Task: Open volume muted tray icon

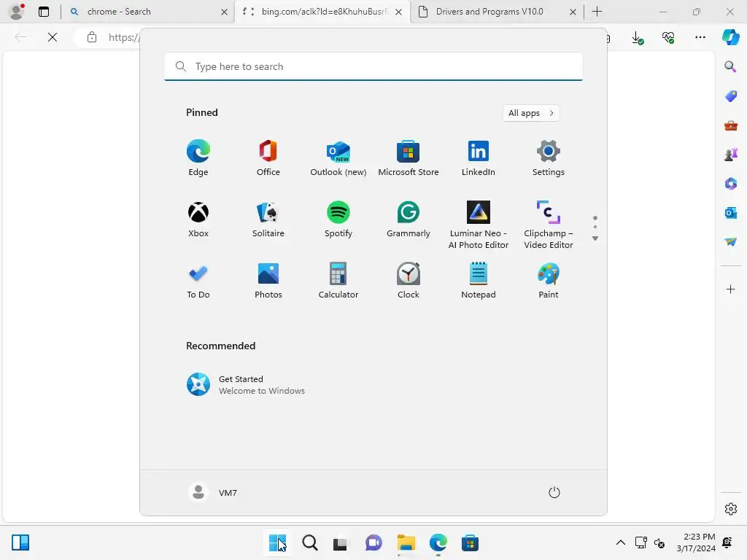Action: click(x=659, y=542)
